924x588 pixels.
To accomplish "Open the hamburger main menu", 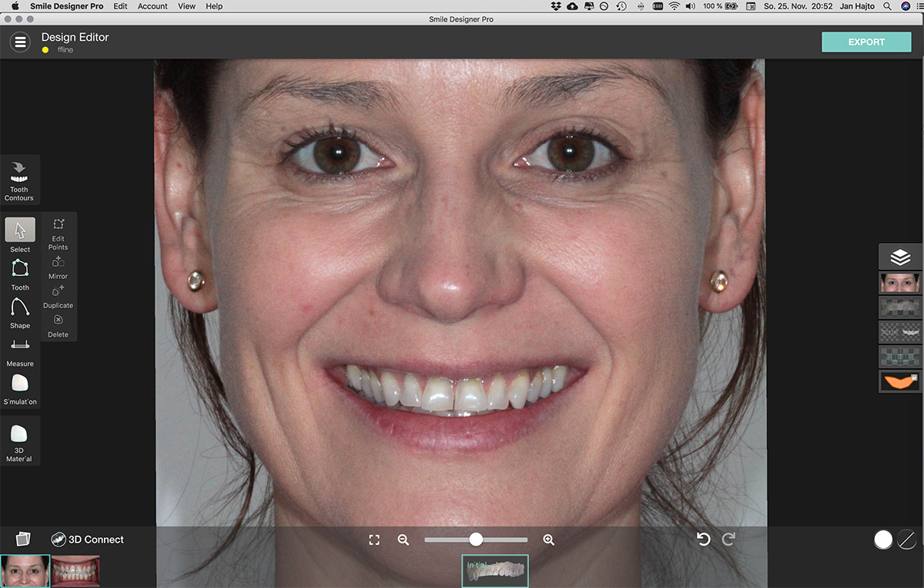I will pyautogui.click(x=20, y=42).
